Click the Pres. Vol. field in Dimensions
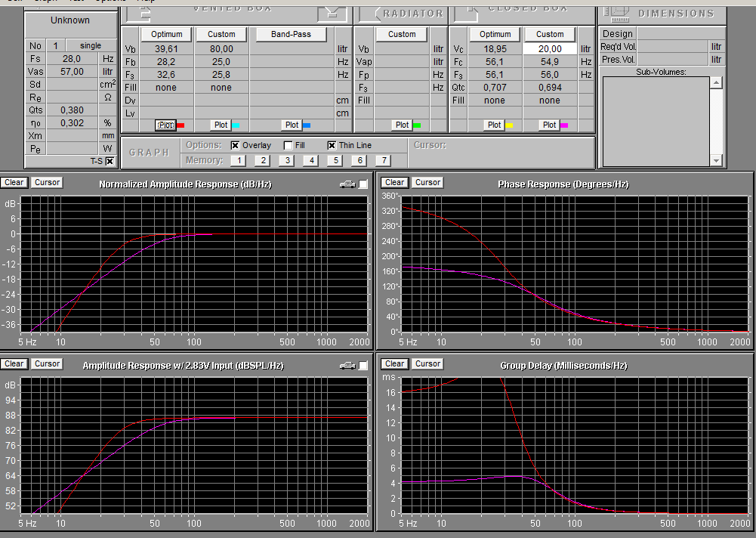 point(673,60)
